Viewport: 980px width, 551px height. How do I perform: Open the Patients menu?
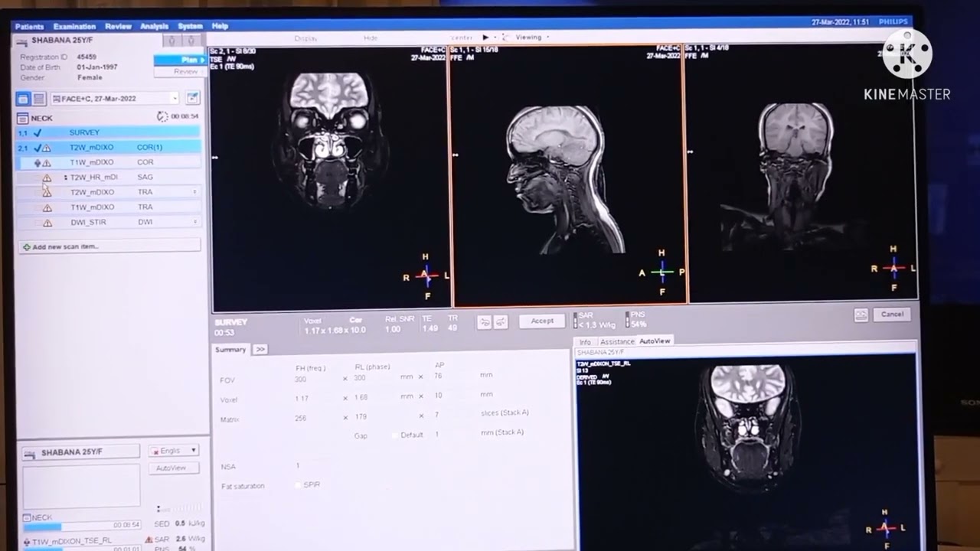[30, 27]
